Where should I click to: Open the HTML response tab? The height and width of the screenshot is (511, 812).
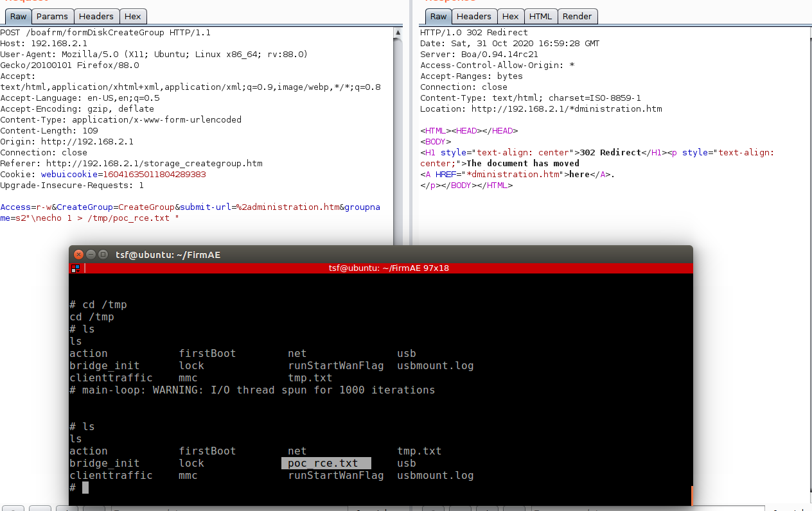tap(541, 16)
